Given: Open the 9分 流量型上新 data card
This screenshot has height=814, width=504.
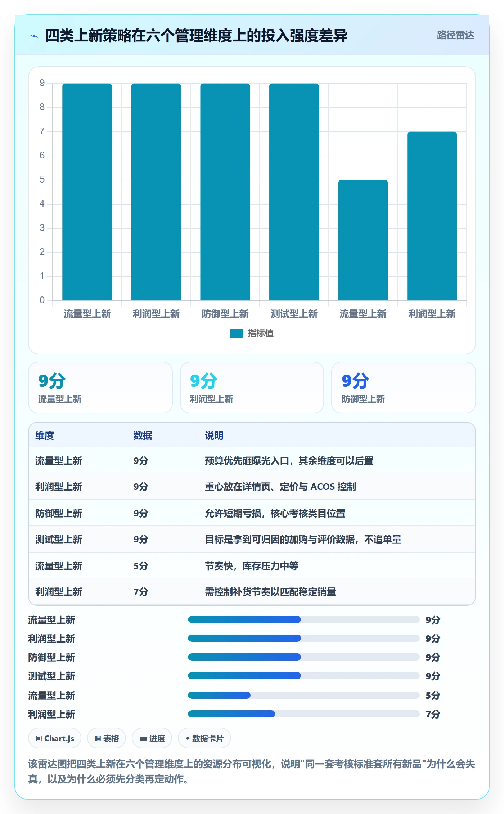Looking at the screenshot, I should point(100,388).
